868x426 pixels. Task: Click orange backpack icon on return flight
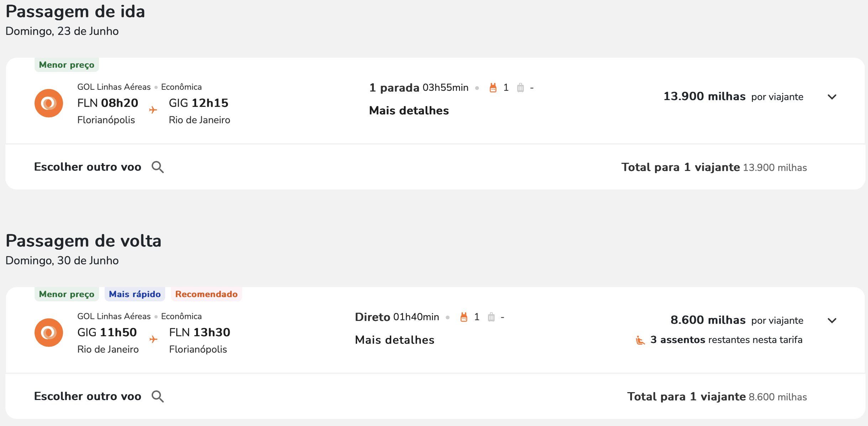point(464,317)
